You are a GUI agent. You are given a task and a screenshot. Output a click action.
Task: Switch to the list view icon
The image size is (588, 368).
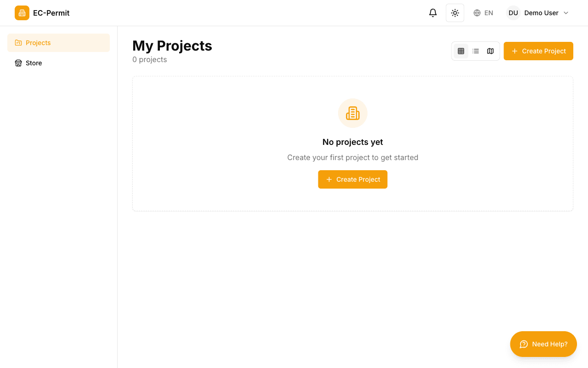click(475, 51)
